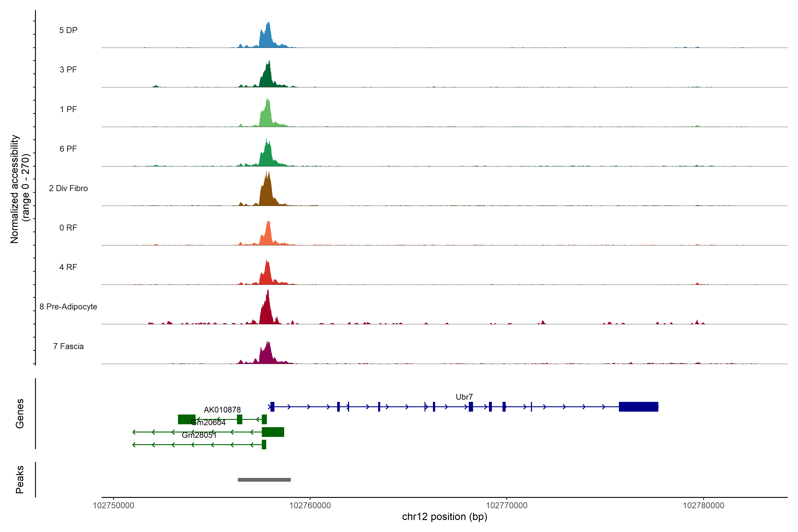The image size is (798, 532).
Task: Click the gray peak region bar
Action: 264,480
